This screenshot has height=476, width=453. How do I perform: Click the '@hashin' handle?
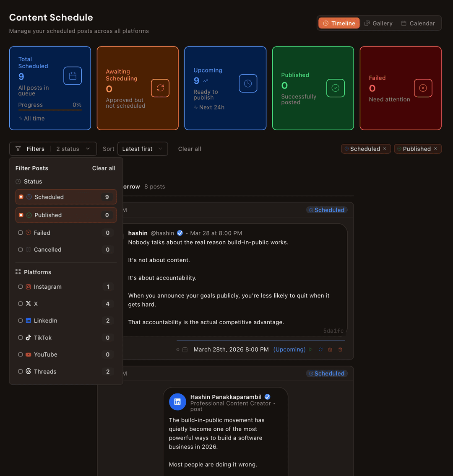point(162,233)
